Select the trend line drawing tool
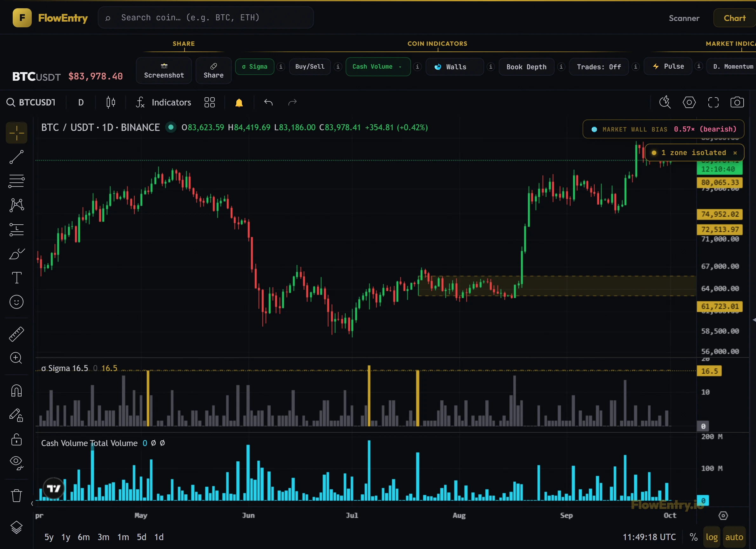 (x=16, y=157)
